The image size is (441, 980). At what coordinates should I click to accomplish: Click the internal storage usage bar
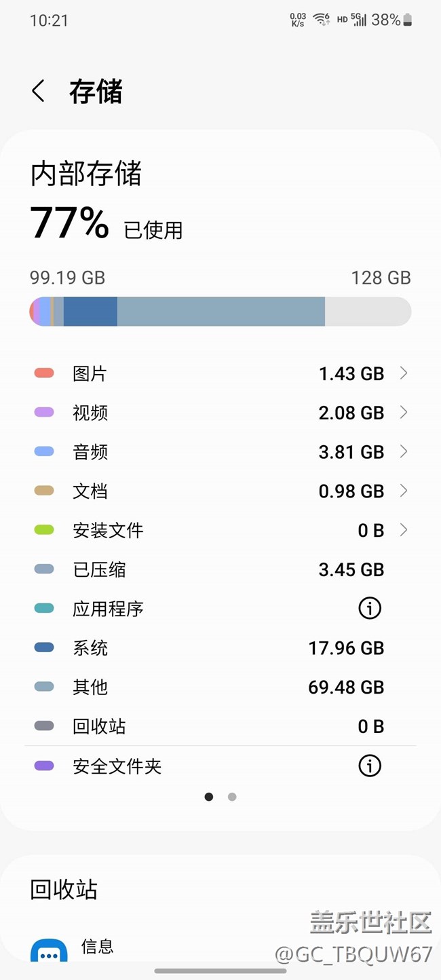(220, 312)
